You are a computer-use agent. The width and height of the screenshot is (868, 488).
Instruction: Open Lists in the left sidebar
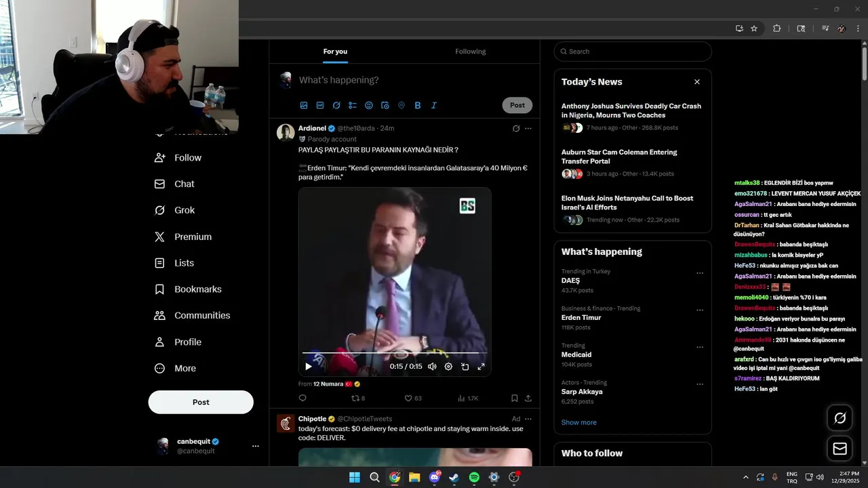tap(174, 263)
